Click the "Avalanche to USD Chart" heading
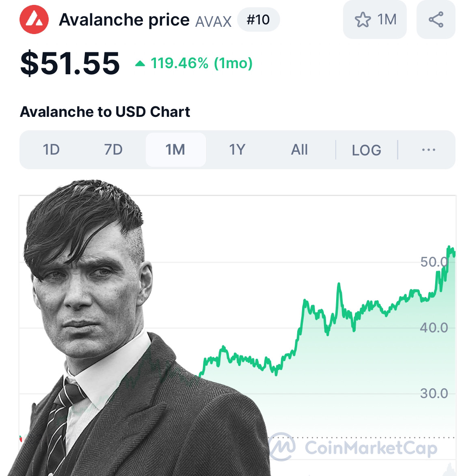Screen dimensions: 475x476 105,112
